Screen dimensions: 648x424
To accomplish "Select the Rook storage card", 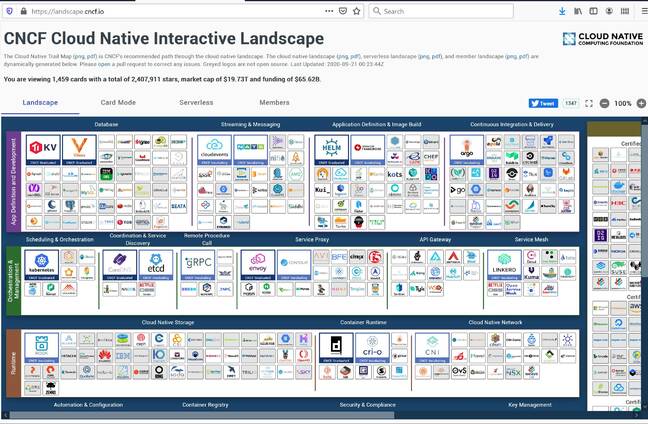I will point(41,348).
